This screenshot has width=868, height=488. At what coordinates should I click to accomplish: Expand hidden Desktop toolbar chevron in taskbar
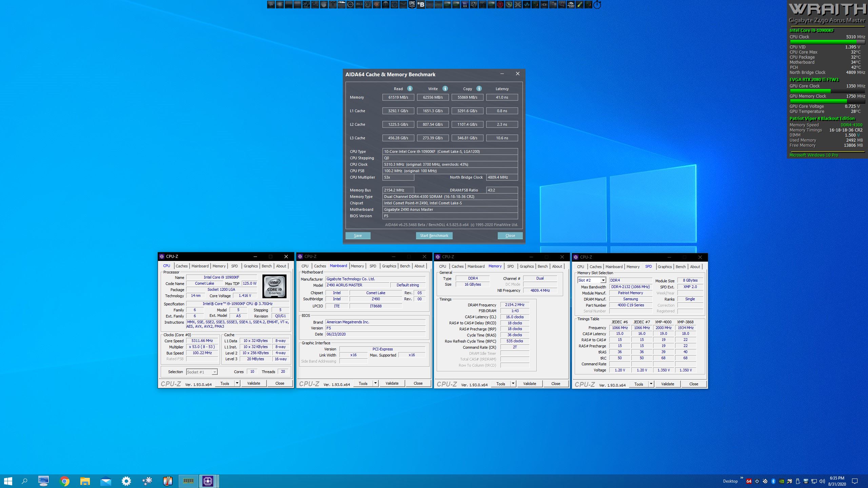point(742,479)
